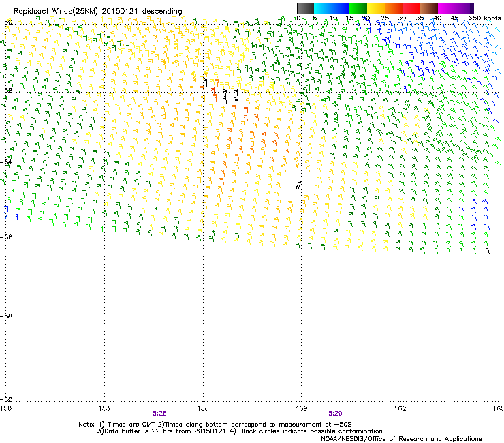Image resolution: width=504 pixels, height=443 pixels.
Task: Click the '25' legend scale label
Action: pyautogui.click(x=384, y=18)
